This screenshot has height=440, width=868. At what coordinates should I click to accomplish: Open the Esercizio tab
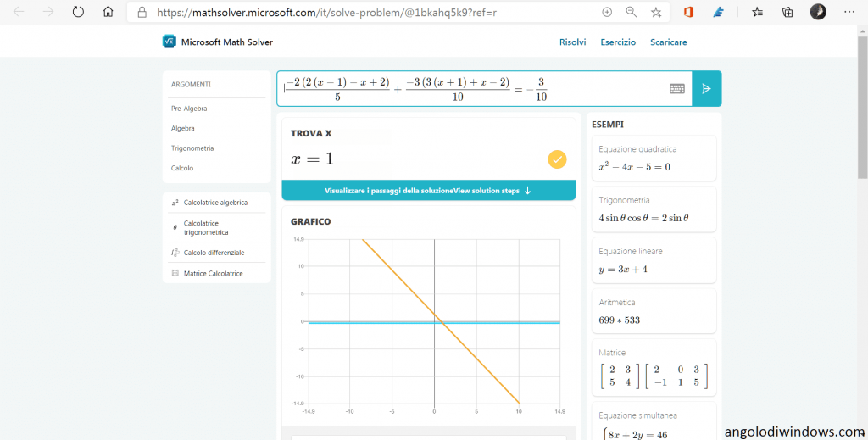tap(618, 42)
